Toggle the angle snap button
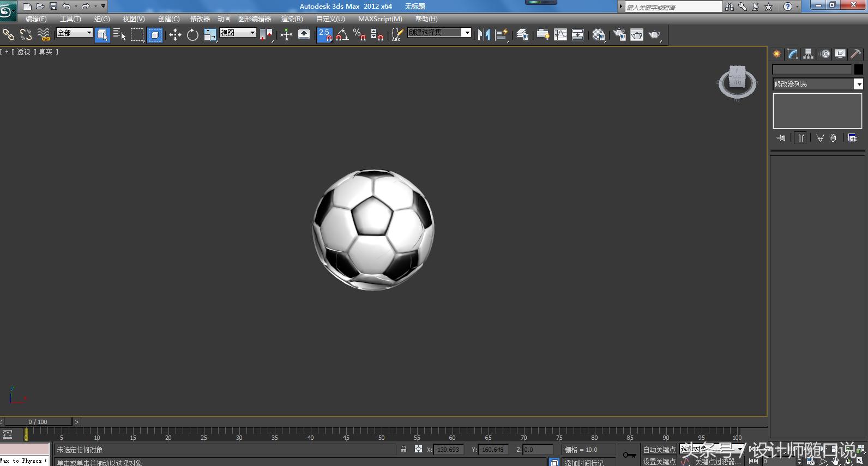Viewport: 868px width, 466px height. [x=342, y=35]
